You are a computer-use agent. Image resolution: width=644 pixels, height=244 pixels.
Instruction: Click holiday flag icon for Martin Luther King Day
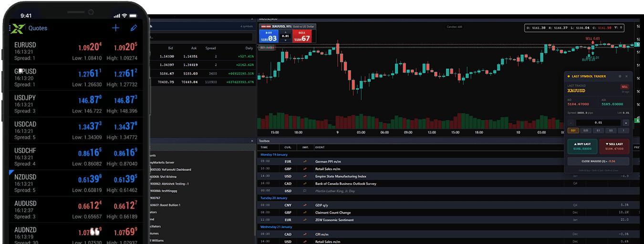click(x=304, y=191)
